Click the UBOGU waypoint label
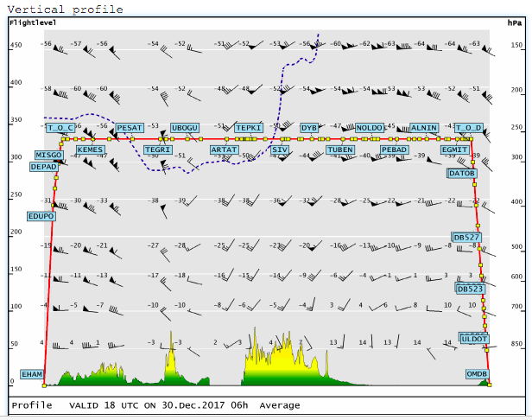Viewport: 532px width, 420px height. coord(185,128)
